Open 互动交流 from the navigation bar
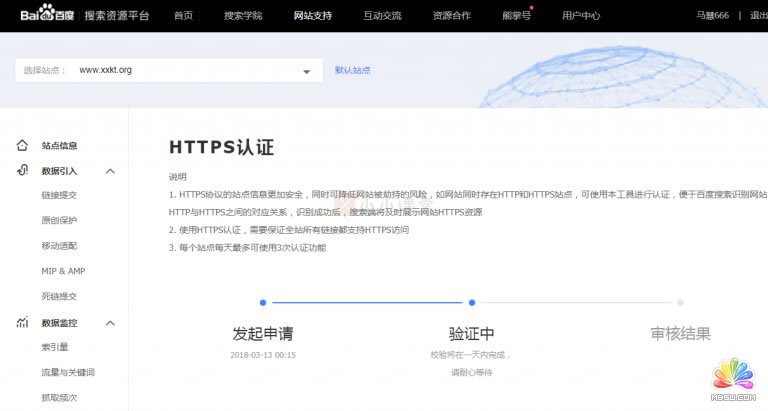This screenshot has width=768, height=411. point(382,16)
